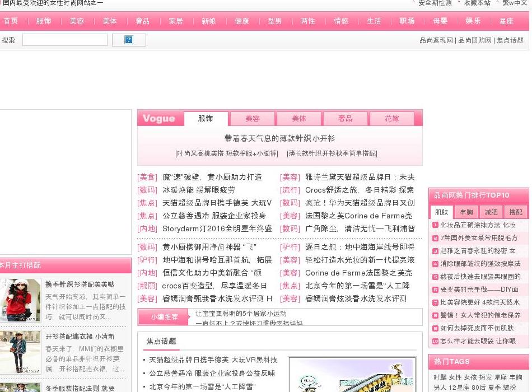Click 收藏本站 link at top
The width and height of the screenshot is (532, 392).
point(477,3)
